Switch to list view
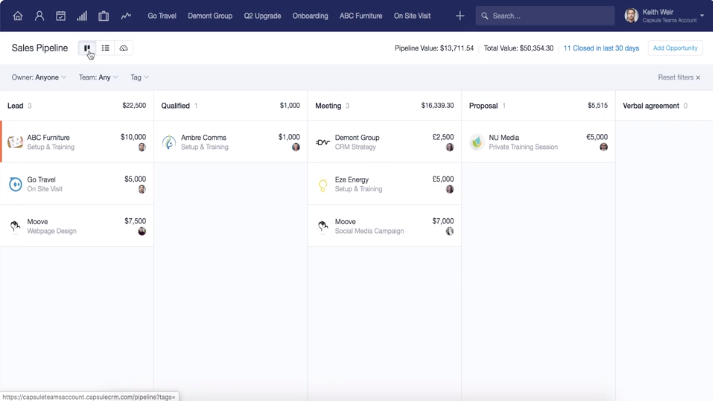 coord(105,48)
